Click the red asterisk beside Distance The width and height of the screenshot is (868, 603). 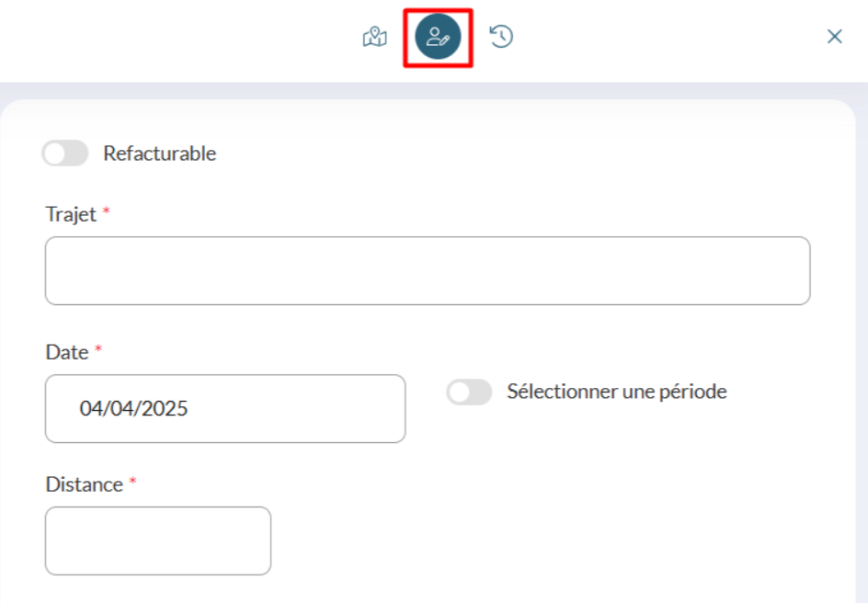[x=132, y=481]
